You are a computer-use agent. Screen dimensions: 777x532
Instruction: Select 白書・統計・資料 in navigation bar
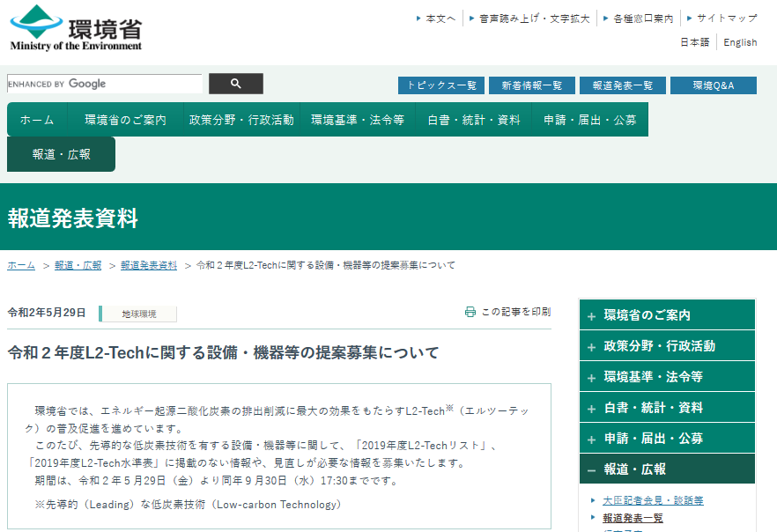(474, 120)
